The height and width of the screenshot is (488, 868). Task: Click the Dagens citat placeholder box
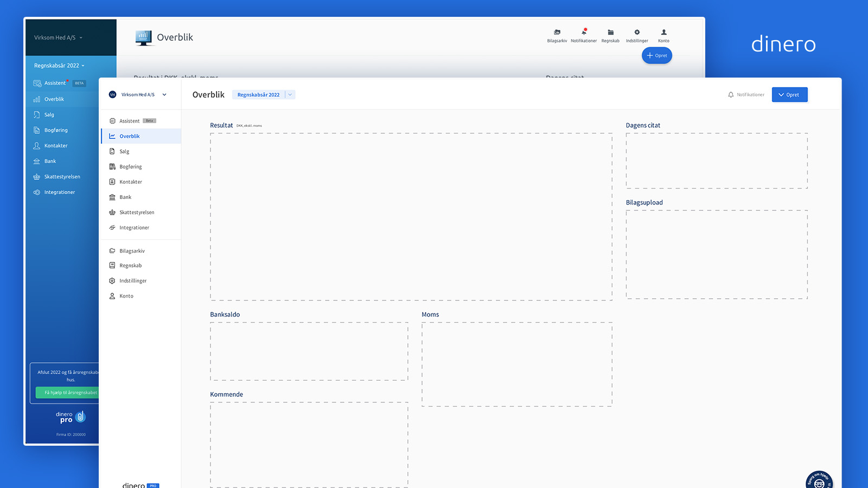coord(717,161)
